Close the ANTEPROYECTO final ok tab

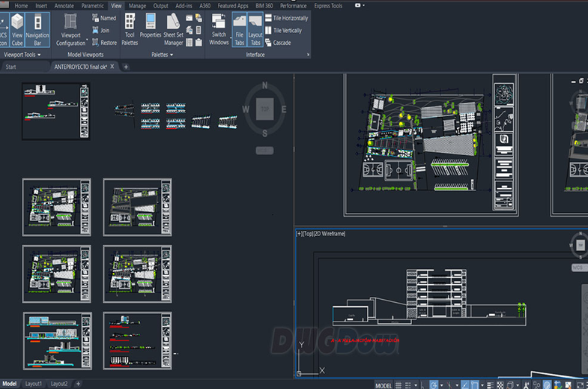[112, 67]
